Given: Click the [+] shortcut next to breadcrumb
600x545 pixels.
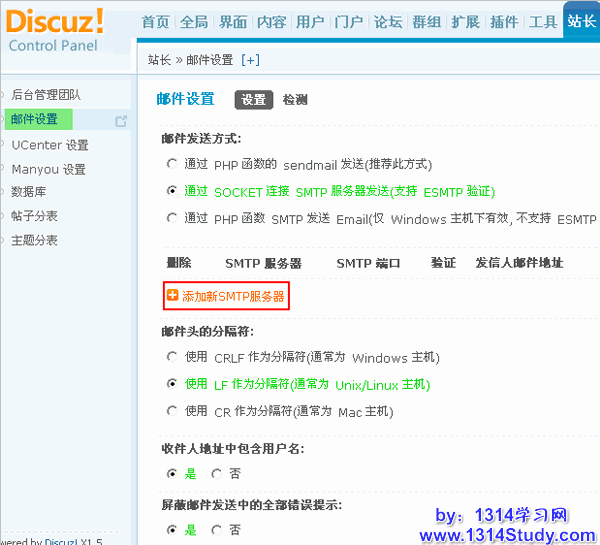Looking at the screenshot, I should coord(251,60).
